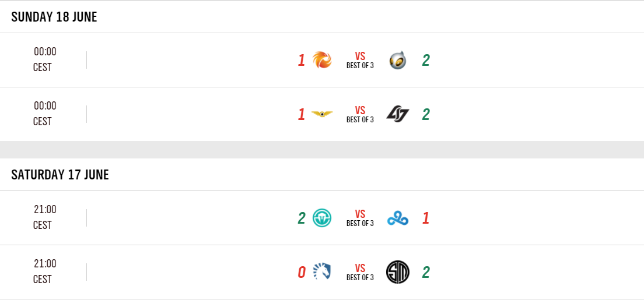The image size is (644, 300).
Task: Open the Team Liquid horse logo
Action: 322,272
